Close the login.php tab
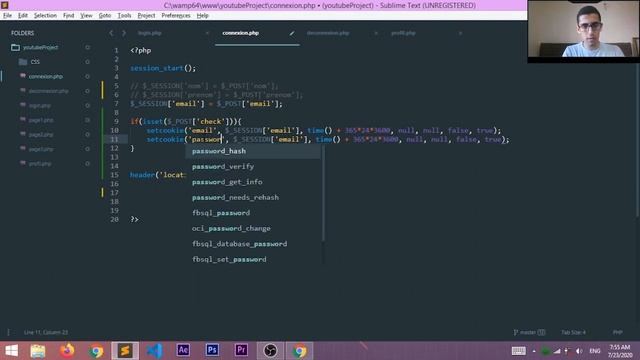The height and width of the screenshot is (360, 640). point(207,33)
